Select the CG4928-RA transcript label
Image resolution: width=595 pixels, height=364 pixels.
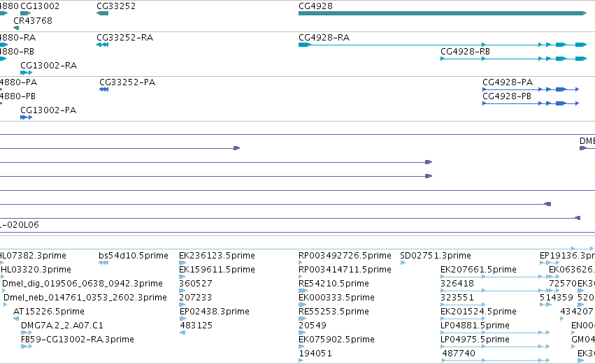(324, 38)
